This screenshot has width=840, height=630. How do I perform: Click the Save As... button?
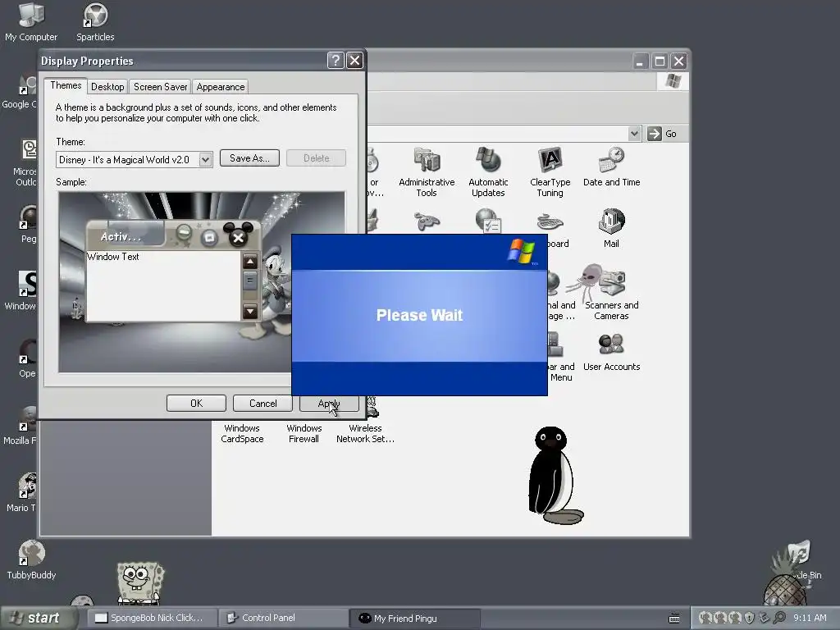click(249, 158)
